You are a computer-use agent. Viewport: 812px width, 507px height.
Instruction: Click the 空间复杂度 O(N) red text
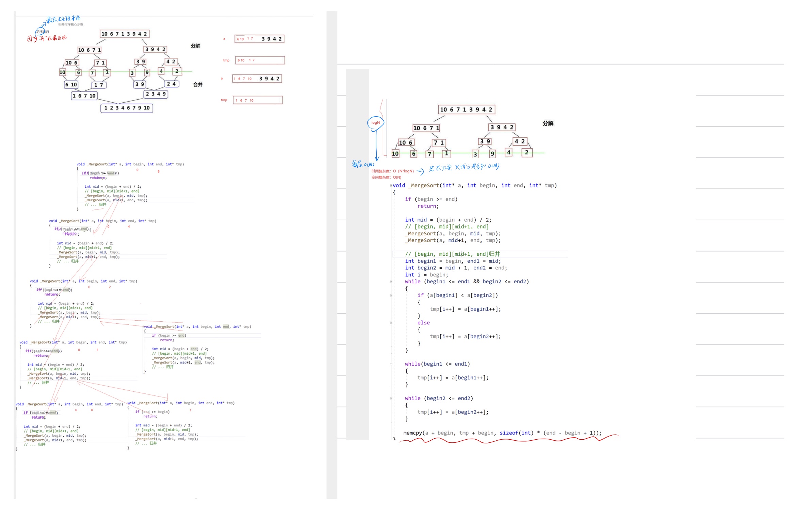click(x=386, y=178)
